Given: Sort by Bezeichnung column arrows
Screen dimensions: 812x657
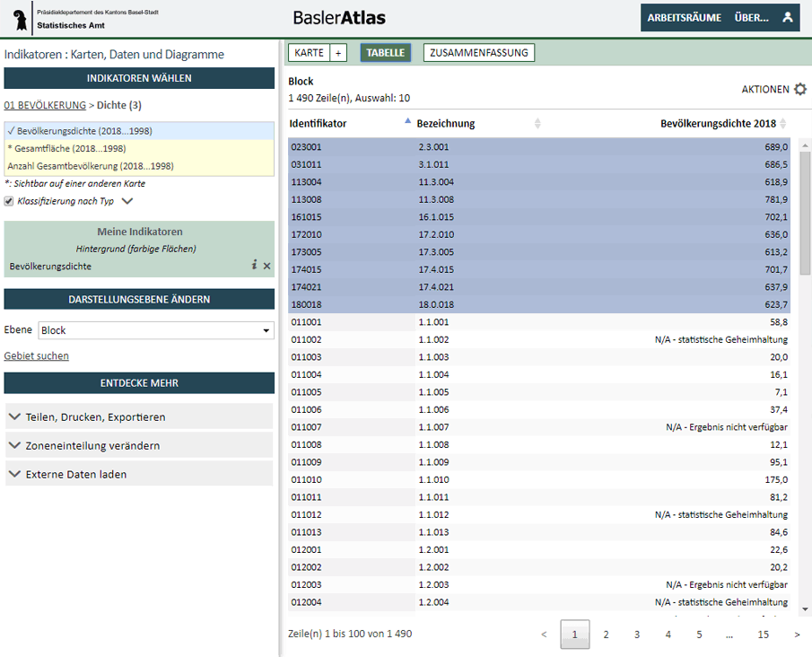Looking at the screenshot, I should point(537,123).
